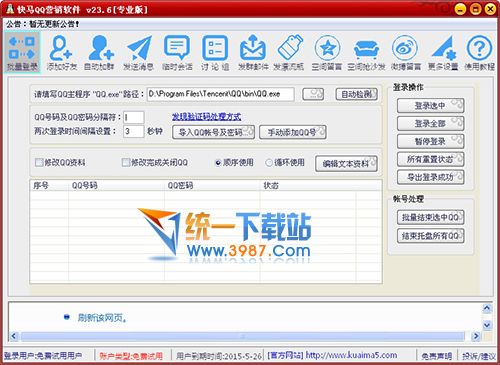This screenshot has height=365, width=500.
Task: Open the 临时会话 chat bubble tool
Action: click(x=177, y=52)
